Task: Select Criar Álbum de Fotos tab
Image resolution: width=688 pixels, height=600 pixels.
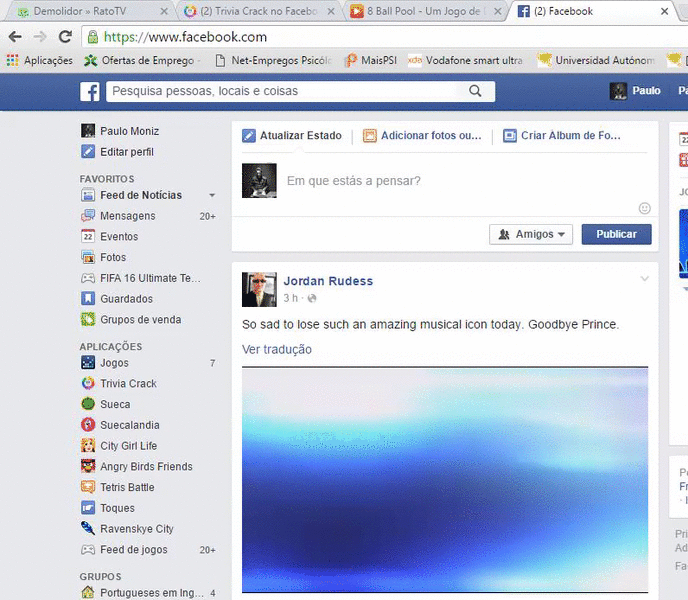Action: (x=562, y=136)
